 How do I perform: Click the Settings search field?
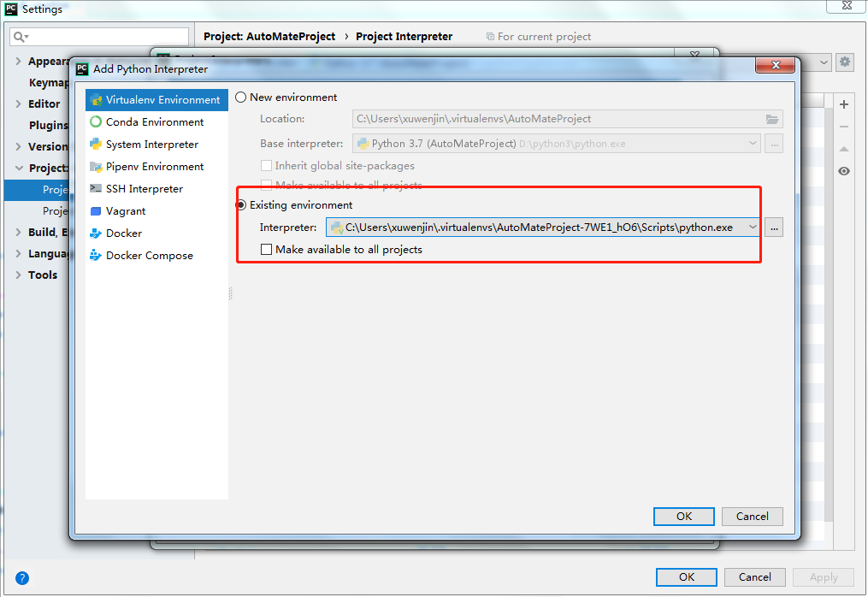pyautogui.click(x=100, y=37)
